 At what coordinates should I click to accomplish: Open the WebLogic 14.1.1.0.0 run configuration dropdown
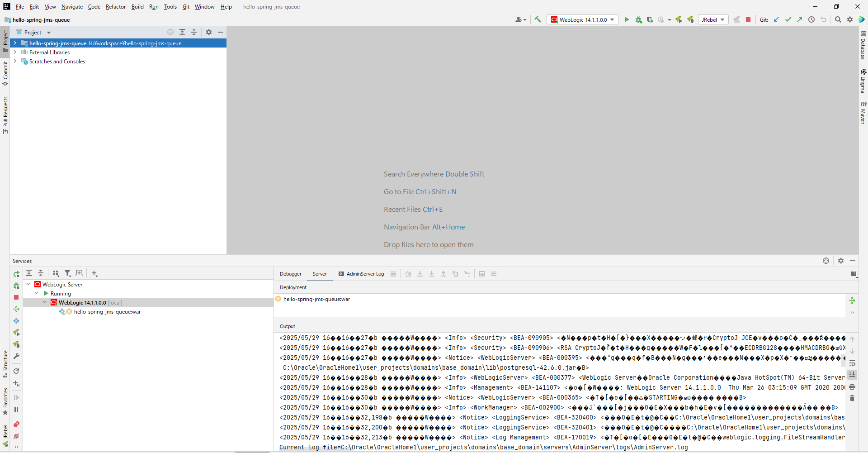(583, 19)
